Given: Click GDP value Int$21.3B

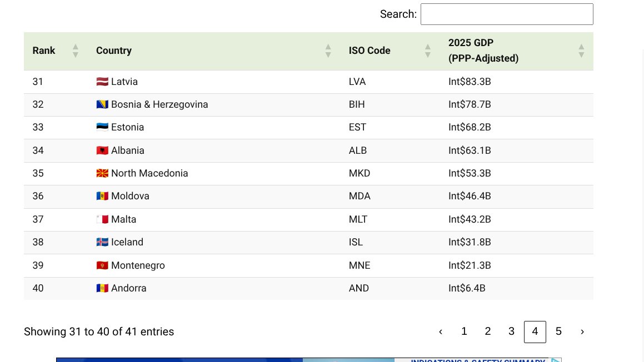Looking at the screenshot, I should pyautogui.click(x=470, y=265).
